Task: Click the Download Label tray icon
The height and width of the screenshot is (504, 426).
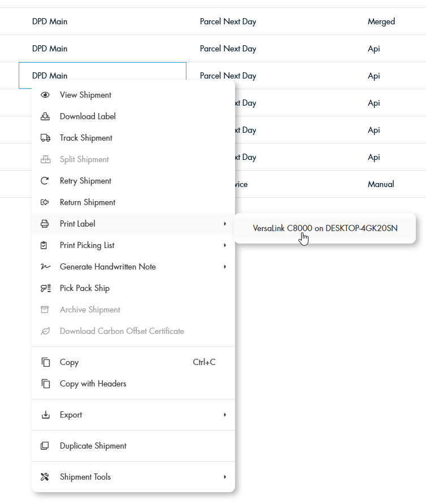Action: coord(45,116)
